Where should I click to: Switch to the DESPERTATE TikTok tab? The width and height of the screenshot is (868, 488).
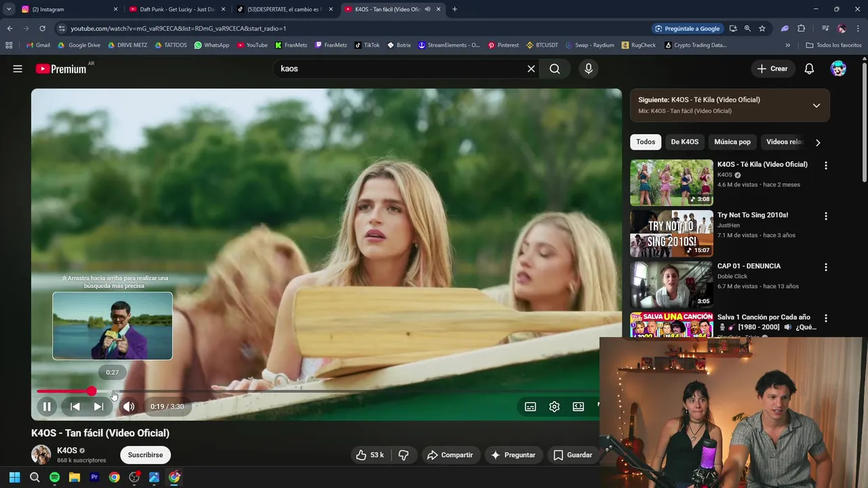[285, 9]
